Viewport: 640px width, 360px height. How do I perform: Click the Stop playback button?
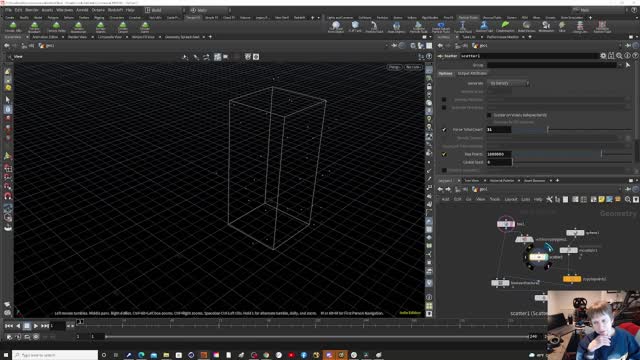click(x=27, y=326)
